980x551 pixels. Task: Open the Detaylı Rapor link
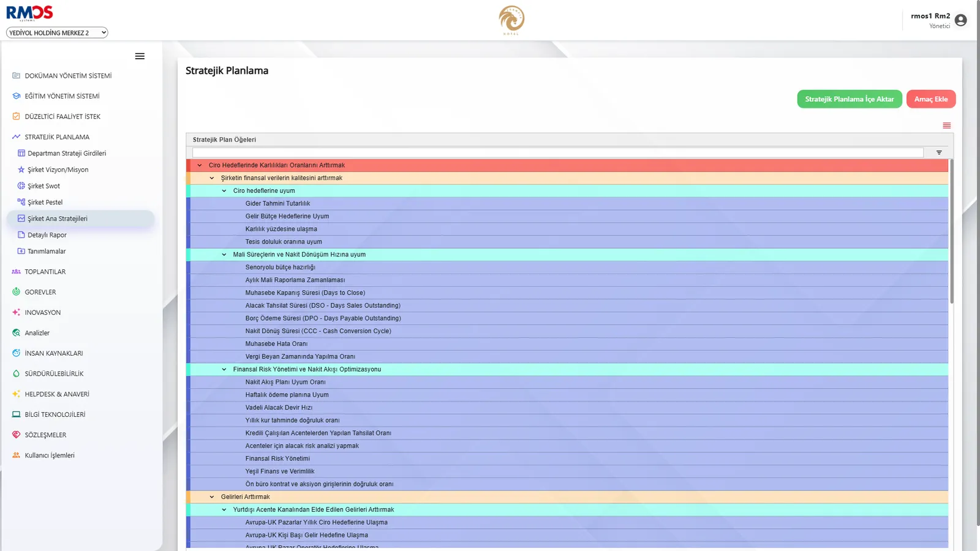click(47, 235)
